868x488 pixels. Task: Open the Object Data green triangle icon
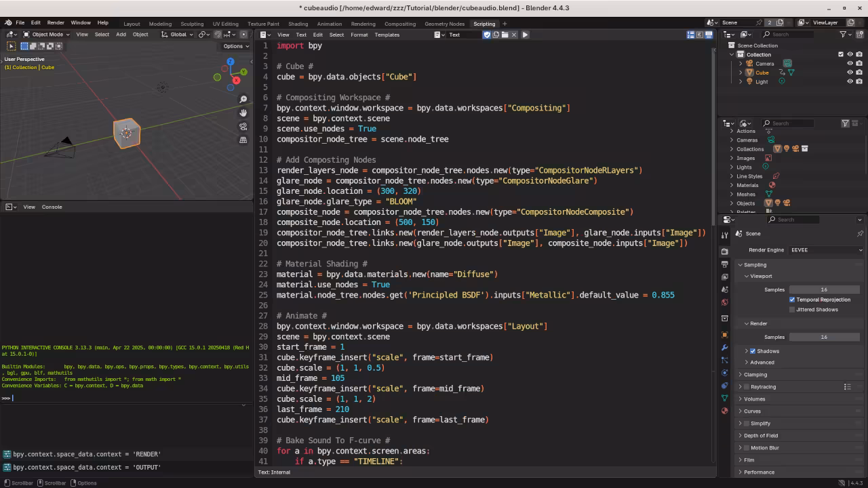(x=724, y=398)
